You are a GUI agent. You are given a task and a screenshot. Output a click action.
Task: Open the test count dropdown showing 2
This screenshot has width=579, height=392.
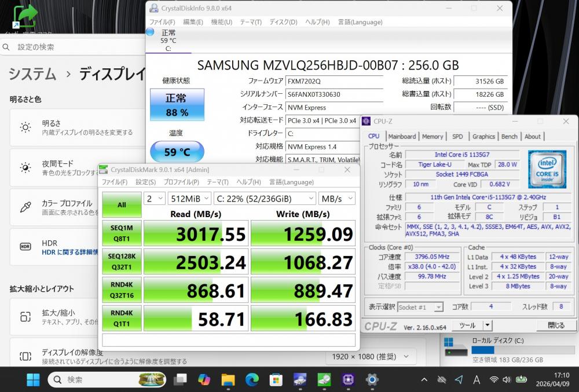pyautogui.click(x=154, y=199)
